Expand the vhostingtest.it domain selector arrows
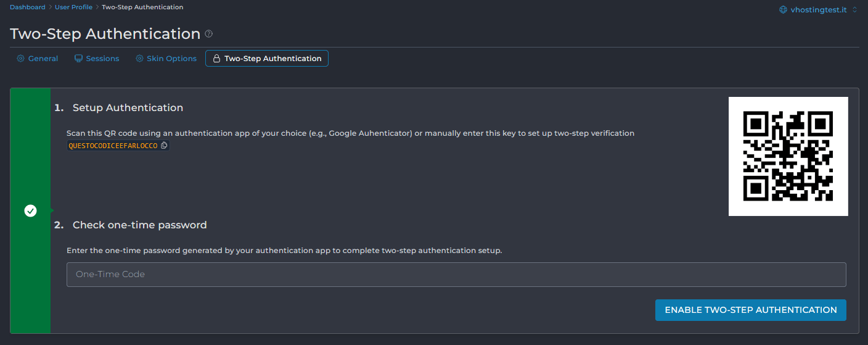Screen dimensions: 868x345 pos(854,10)
